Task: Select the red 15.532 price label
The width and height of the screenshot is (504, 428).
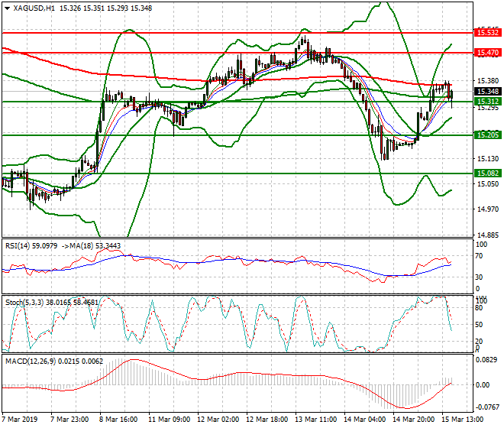Action: (x=487, y=33)
